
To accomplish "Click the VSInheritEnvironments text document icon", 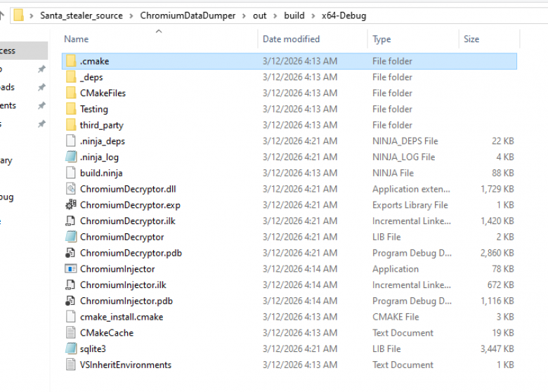I will pyautogui.click(x=71, y=365).
